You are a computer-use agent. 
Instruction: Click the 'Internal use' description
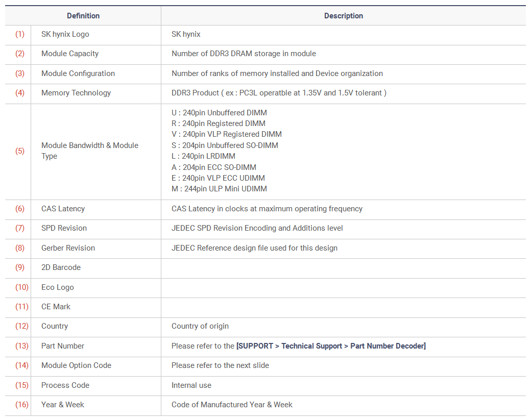(191, 385)
